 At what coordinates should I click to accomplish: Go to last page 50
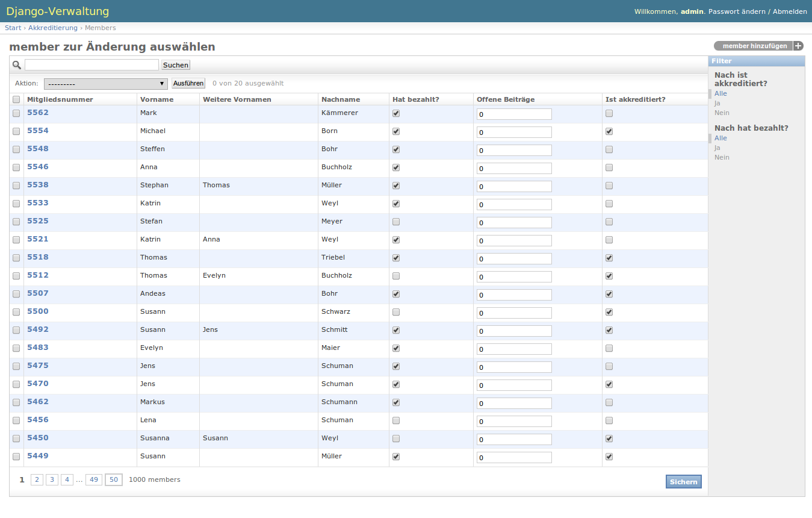pyautogui.click(x=114, y=479)
